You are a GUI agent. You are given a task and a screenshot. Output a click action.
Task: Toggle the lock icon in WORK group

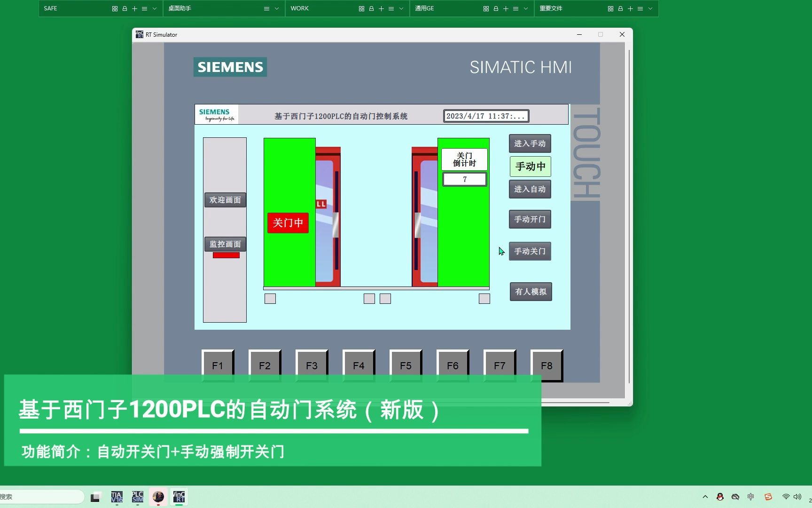(x=371, y=8)
